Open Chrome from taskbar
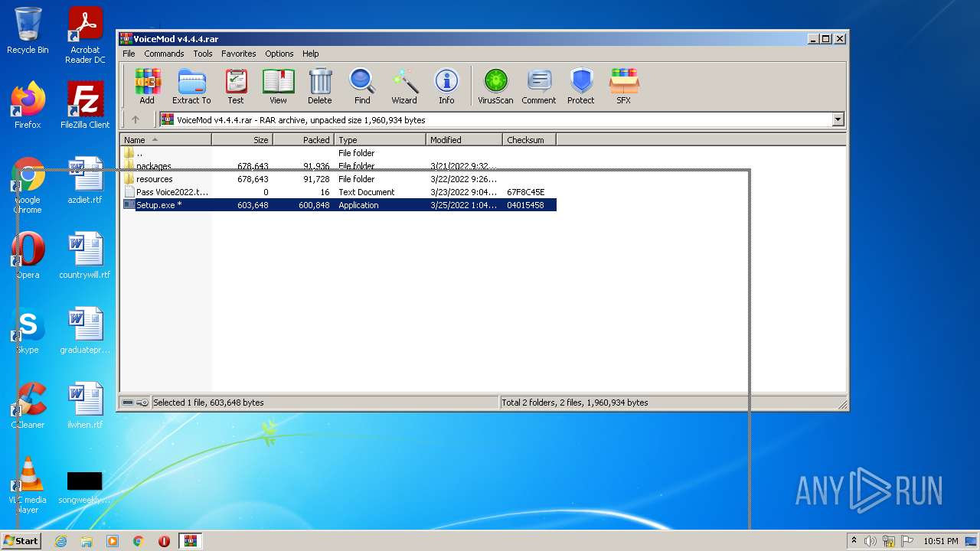This screenshot has height=551, width=980. [x=139, y=541]
